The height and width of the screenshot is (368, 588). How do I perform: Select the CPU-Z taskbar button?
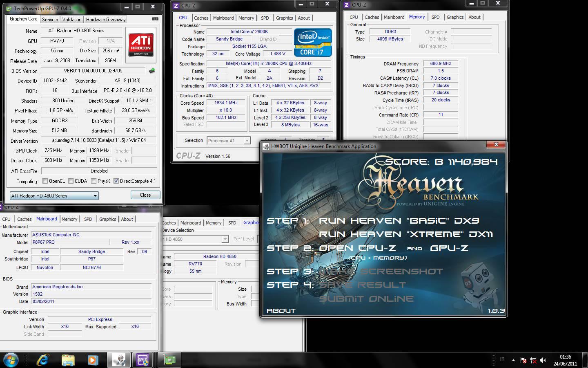[x=143, y=360]
